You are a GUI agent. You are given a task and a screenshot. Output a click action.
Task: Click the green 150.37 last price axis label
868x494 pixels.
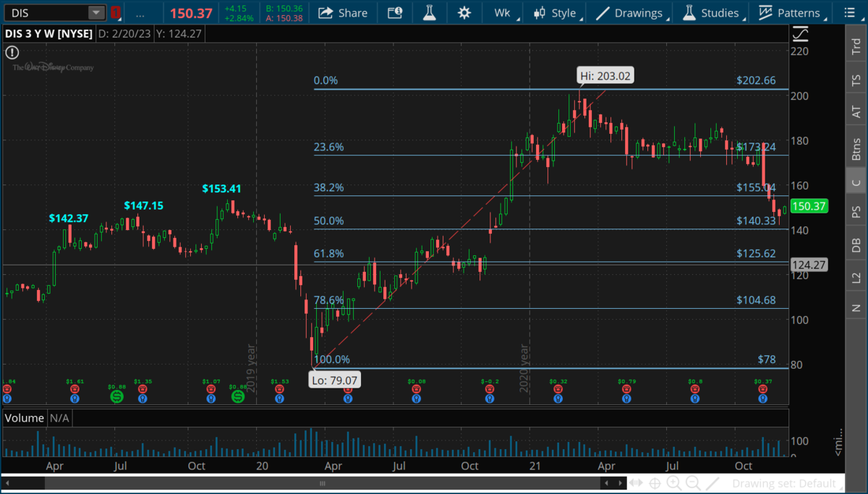tap(809, 207)
